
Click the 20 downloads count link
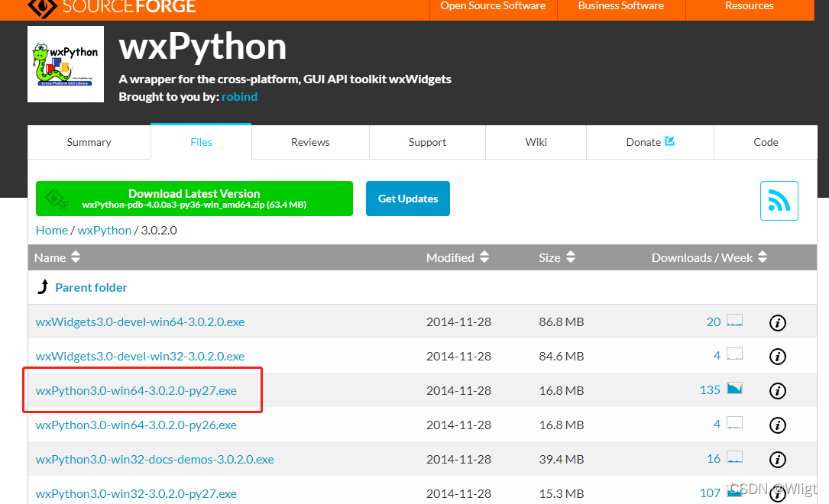click(713, 321)
